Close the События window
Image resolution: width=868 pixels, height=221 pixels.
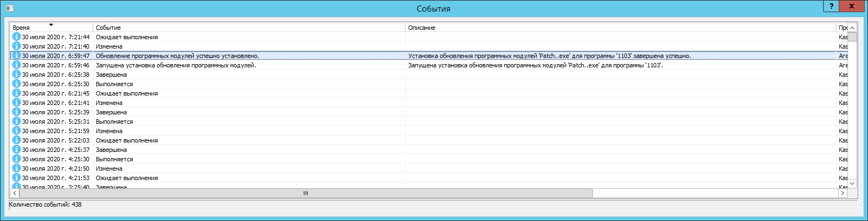click(852, 6)
